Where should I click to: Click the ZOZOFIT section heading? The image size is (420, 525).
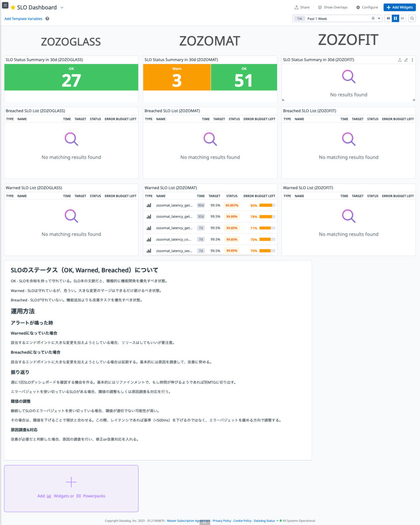point(348,40)
